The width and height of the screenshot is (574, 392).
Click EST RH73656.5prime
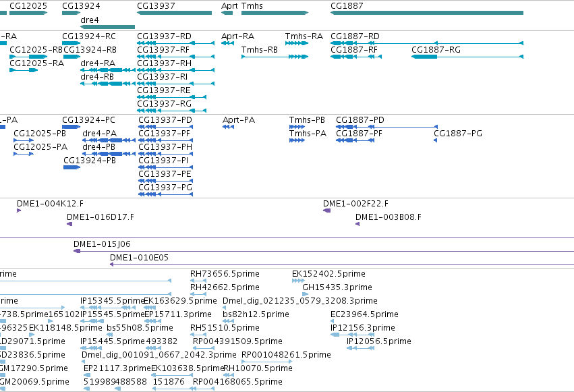pos(198,281)
